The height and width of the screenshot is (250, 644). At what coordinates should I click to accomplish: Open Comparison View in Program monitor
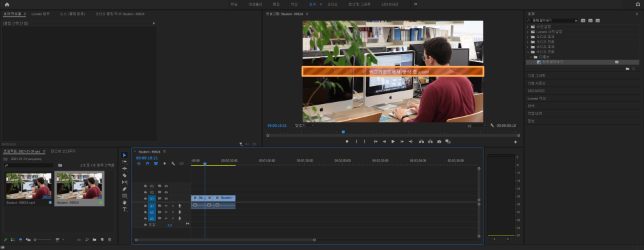(x=448, y=141)
